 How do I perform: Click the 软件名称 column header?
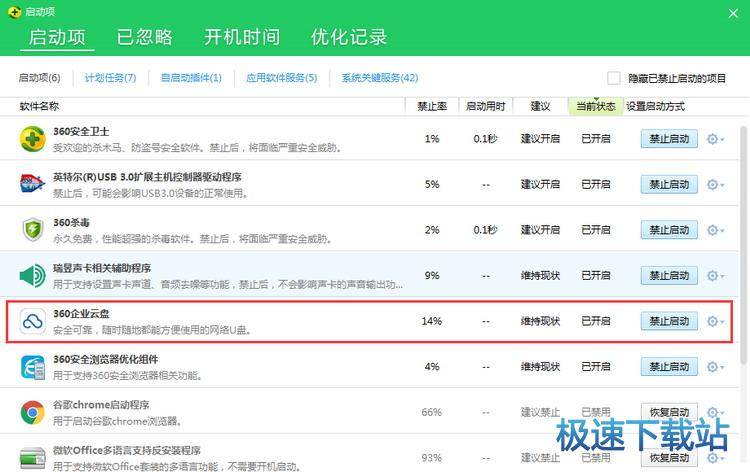39,106
